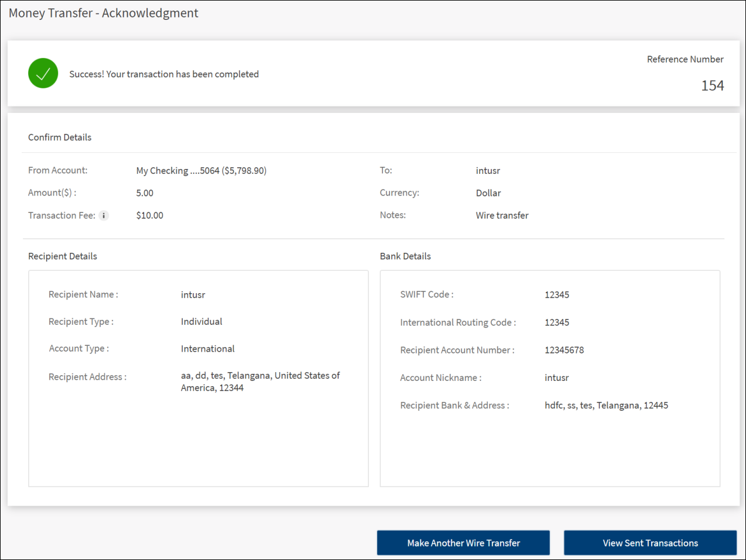Click the Transaction Fee info icon
The image size is (746, 560).
(x=104, y=215)
